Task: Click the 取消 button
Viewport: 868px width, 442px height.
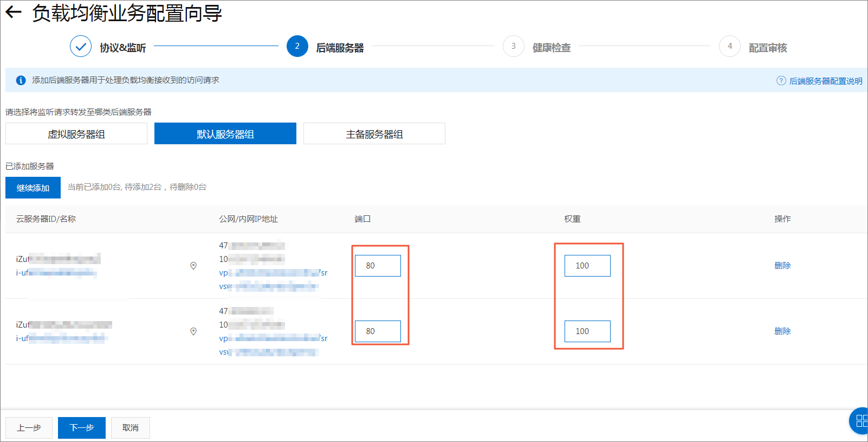Action: click(131, 428)
